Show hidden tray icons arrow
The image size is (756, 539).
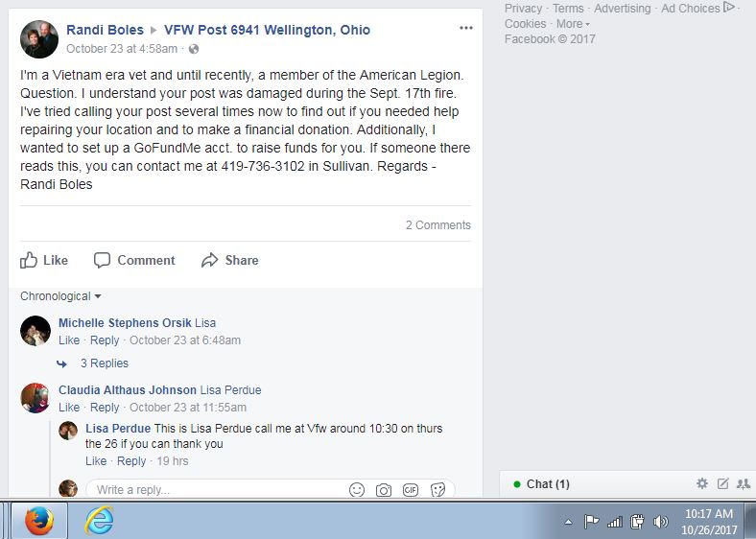(569, 522)
